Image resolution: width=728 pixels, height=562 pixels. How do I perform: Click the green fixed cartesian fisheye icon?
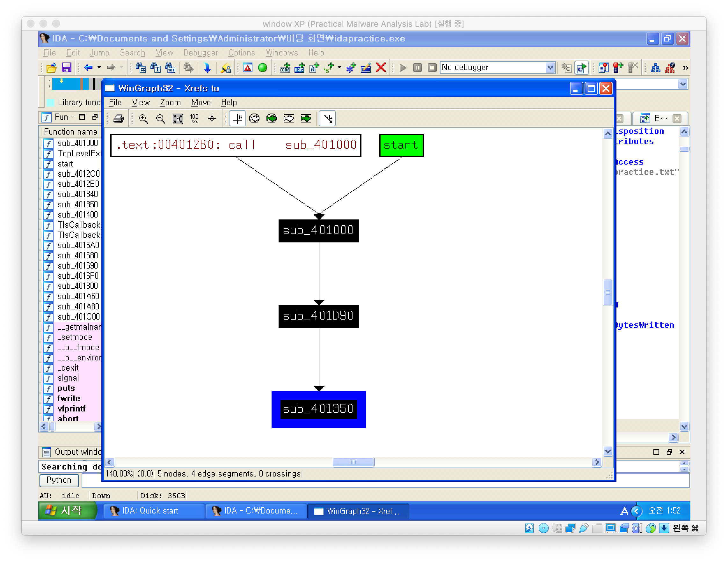pyautogui.click(x=306, y=119)
